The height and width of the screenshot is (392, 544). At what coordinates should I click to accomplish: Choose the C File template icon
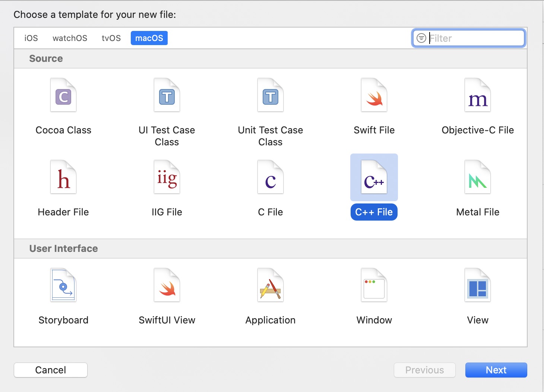tap(271, 177)
